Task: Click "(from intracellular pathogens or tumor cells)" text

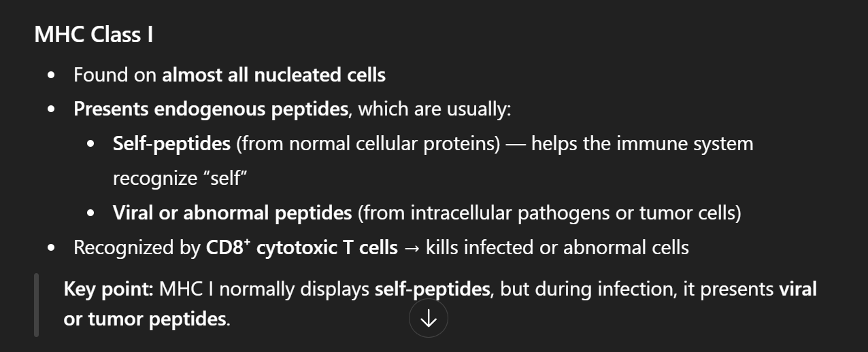Action: pyautogui.click(x=549, y=213)
